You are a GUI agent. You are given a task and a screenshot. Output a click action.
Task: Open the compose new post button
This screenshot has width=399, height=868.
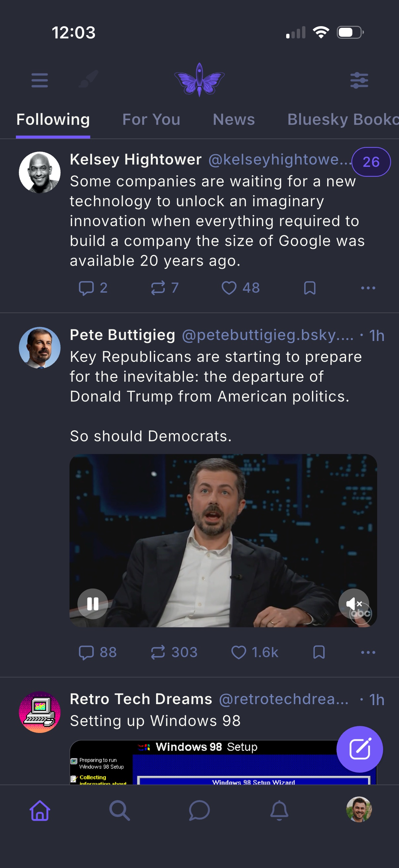pyautogui.click(x=359, y=749)
